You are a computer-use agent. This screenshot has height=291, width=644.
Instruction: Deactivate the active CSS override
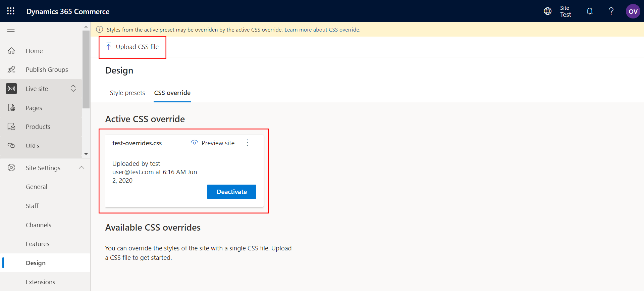coord(231,192)
